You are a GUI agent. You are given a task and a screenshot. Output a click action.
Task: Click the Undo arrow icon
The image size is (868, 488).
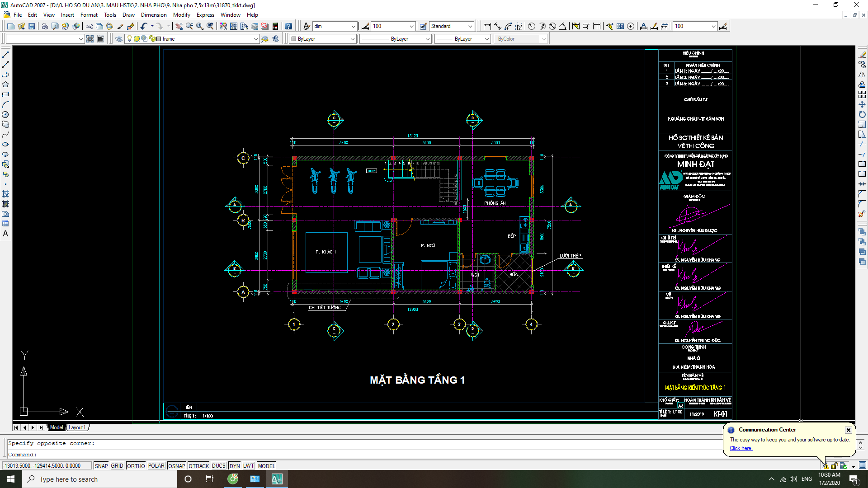[x=144, y=26]
